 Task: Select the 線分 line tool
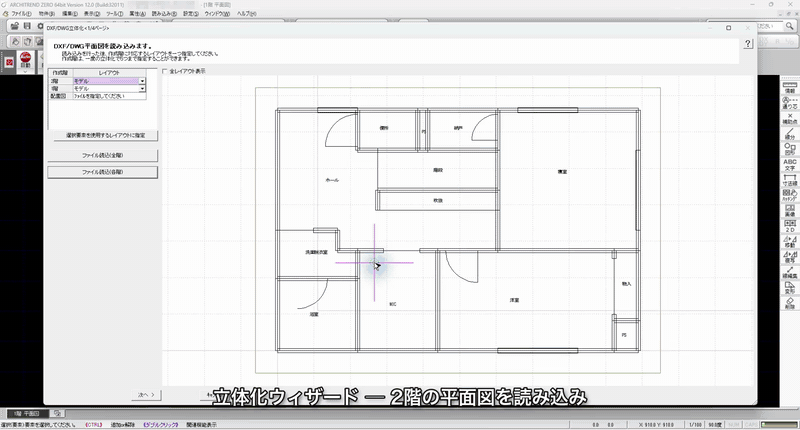click(x=789, y=134)
